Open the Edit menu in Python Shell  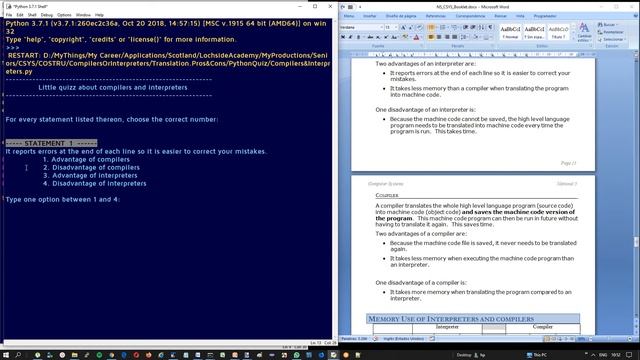pos(20,15)
